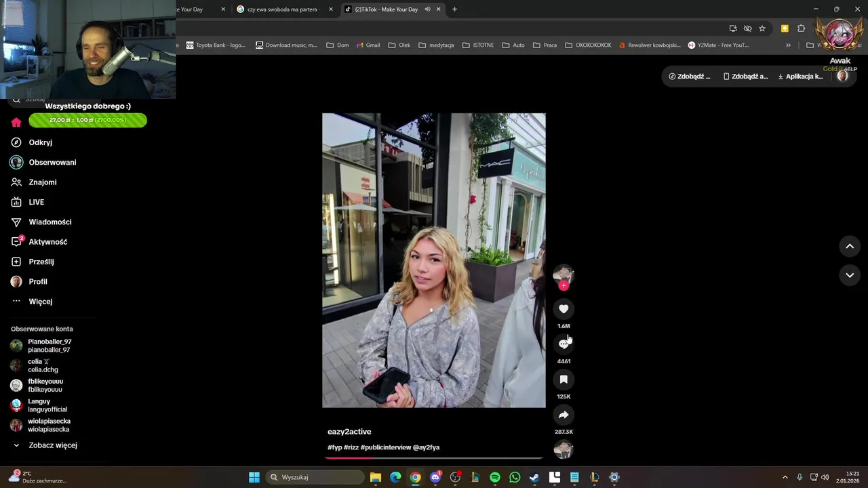Open Praca bookmarks folder
This screenshot has height=488, width=868.
click(x=545, y=45)
